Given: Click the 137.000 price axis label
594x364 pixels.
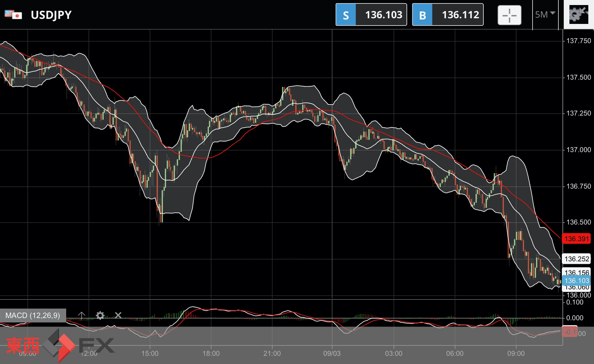Looking at the screenshot, I should click(579, 150).
